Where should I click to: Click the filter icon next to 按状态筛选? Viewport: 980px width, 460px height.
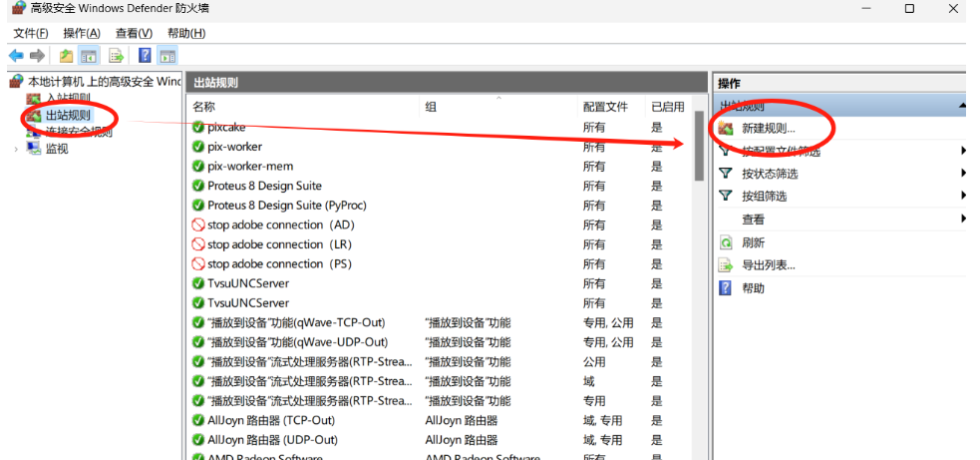coord(725,174)
